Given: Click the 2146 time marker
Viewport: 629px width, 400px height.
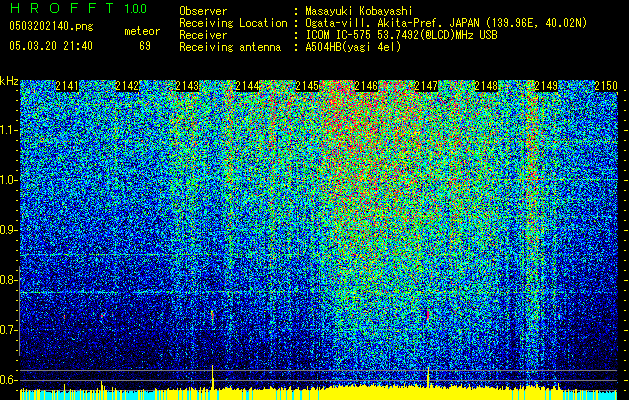Looking at the screenshot, I should 367,85.
